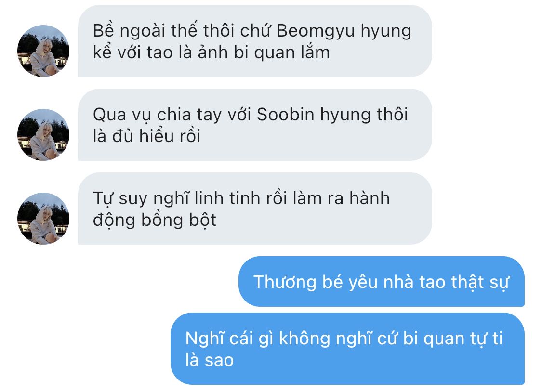Click 'thật sự' in the first blue bubble
542x392 pixels.
coord(480,282)
